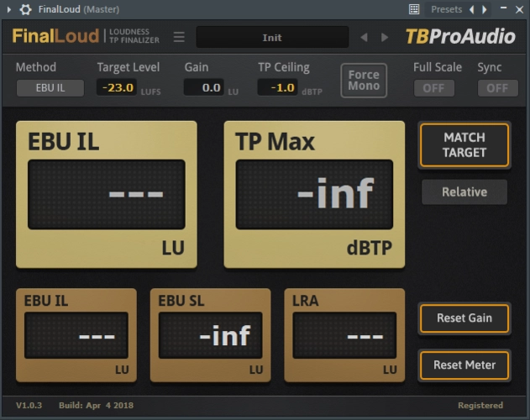Go to next FinalLoud preset arrow
Screen dimensions: 530x420
coord(385,37)
